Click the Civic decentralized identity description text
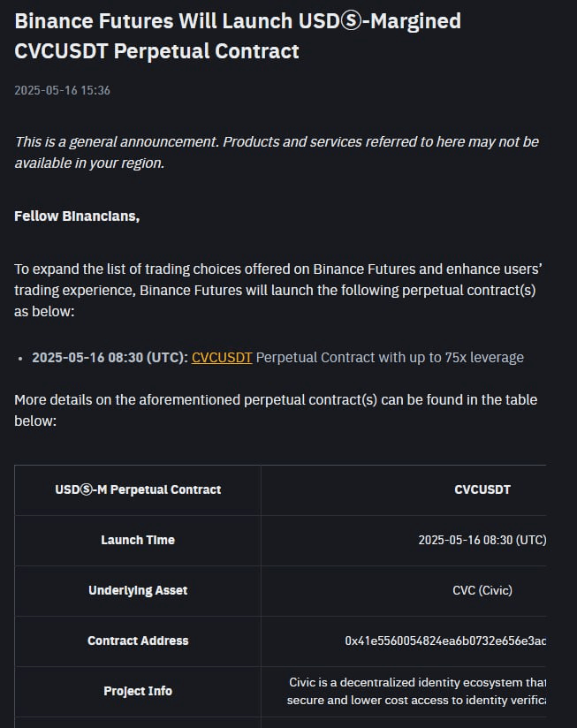The image size is (577, 728). pos(416,691)
